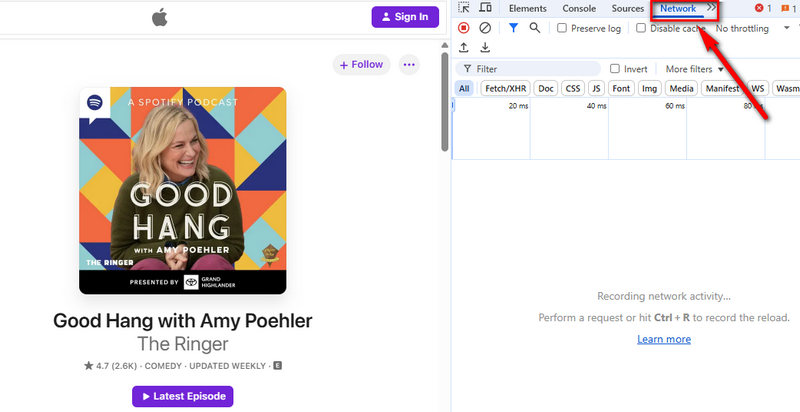Filter requests by Fetch/XHR
Screen dimensions: 800x412
pyautogui.click(x=506, y=88)
